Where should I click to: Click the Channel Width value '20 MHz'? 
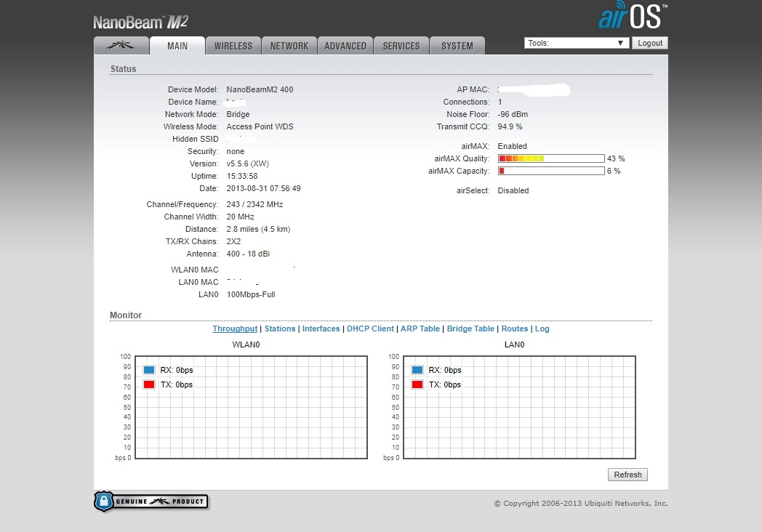coord(240,217)
